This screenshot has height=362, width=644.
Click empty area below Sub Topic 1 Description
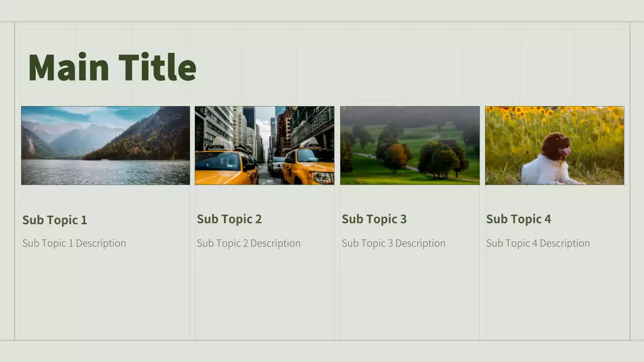point(105,297)
